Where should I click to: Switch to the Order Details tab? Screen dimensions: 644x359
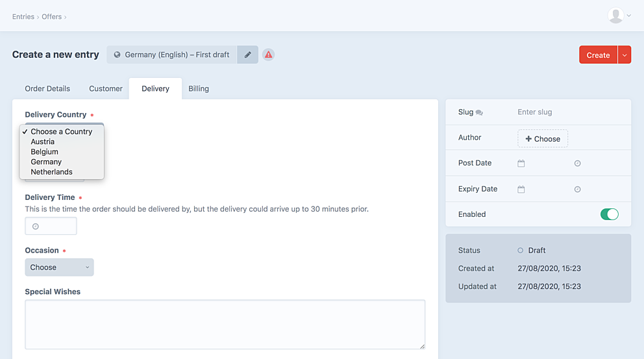click(x=47, y=89)
